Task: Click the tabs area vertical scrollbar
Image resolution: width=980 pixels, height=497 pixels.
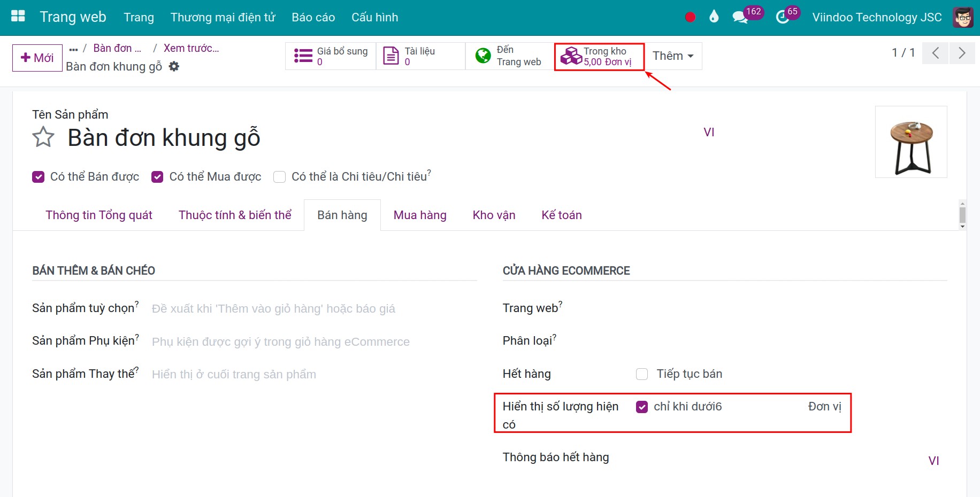Action: pos(962,215)
